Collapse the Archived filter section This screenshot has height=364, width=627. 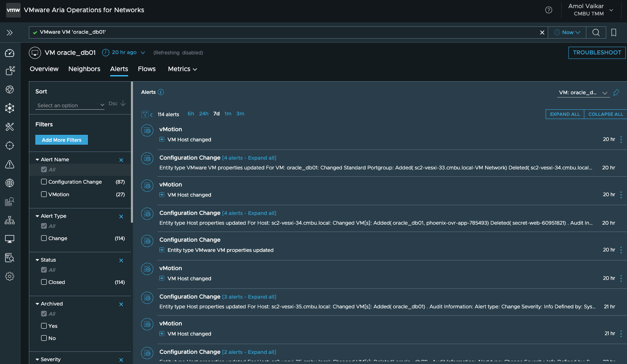coord(37,304)
